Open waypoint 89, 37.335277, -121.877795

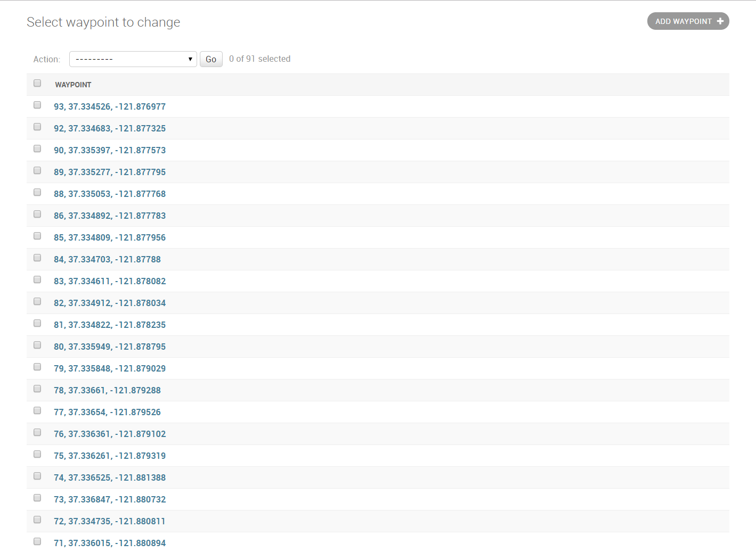tap(110, 172)
